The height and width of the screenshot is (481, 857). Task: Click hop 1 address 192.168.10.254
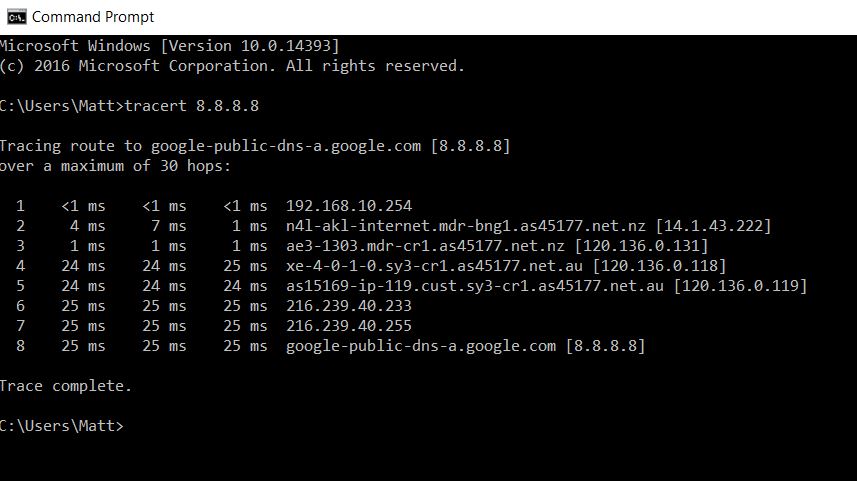348,206
